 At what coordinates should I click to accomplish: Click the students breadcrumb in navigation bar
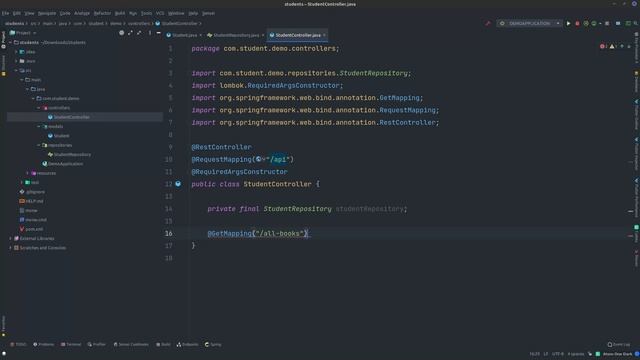pyautogui.click(x=15, y=24)
